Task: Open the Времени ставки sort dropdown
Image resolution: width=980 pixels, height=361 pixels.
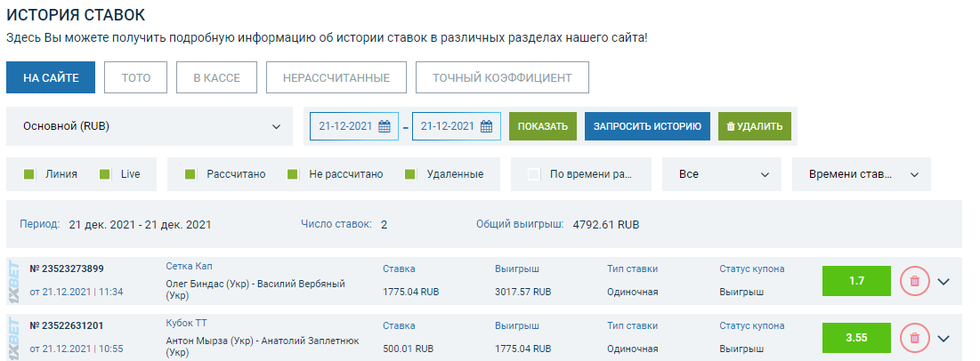Action: pyautogui.click(x=861, y=174)
